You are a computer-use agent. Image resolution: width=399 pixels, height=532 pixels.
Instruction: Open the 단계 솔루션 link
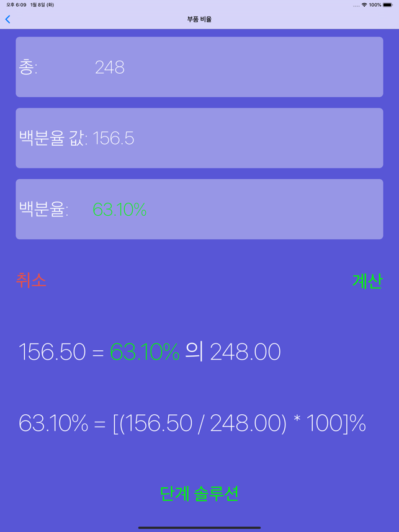(x=199, y=494)
